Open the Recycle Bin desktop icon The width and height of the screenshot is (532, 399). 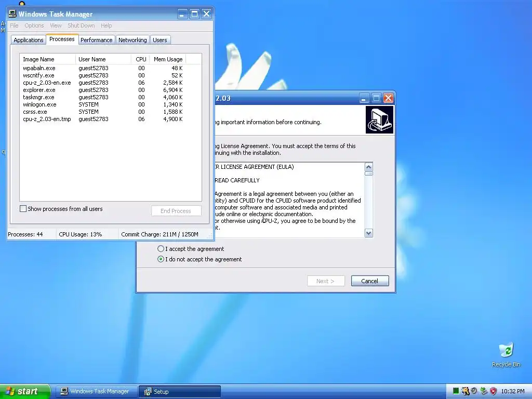click(x=506, y=355)
